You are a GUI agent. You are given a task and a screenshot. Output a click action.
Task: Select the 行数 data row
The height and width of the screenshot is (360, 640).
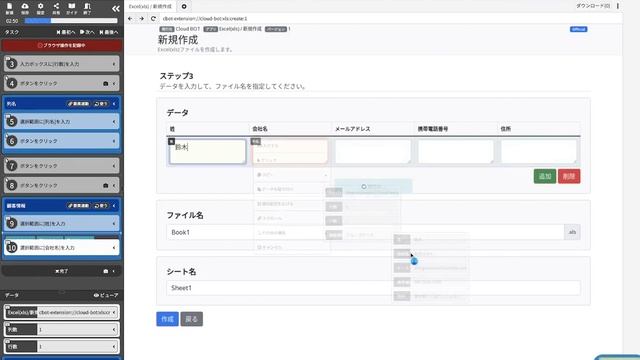62,347
